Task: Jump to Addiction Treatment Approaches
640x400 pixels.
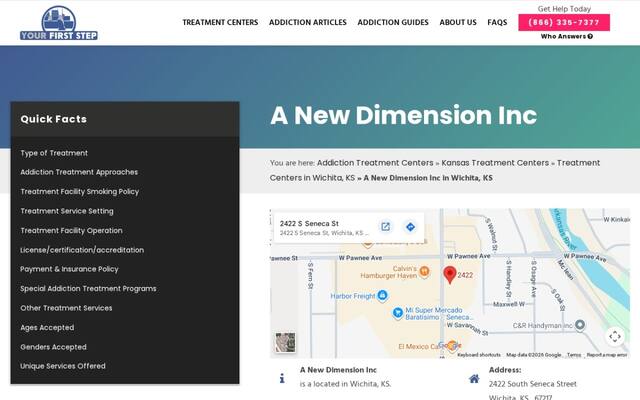Action: (x=79, y=172)
